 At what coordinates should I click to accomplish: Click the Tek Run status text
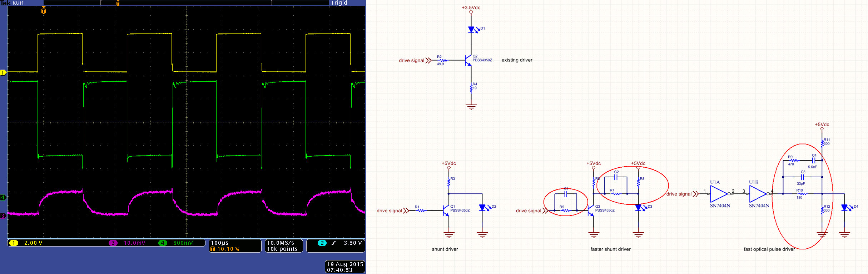click(12, 3)
